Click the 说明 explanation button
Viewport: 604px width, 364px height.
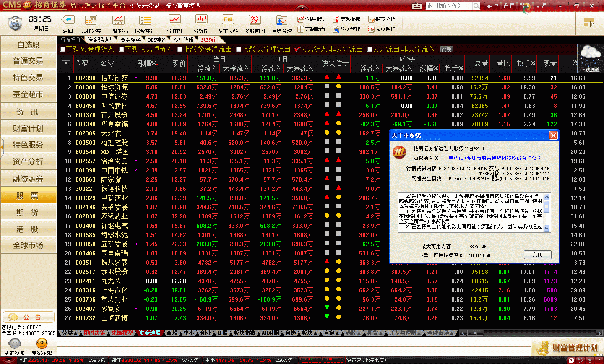[x=446, y=49]
